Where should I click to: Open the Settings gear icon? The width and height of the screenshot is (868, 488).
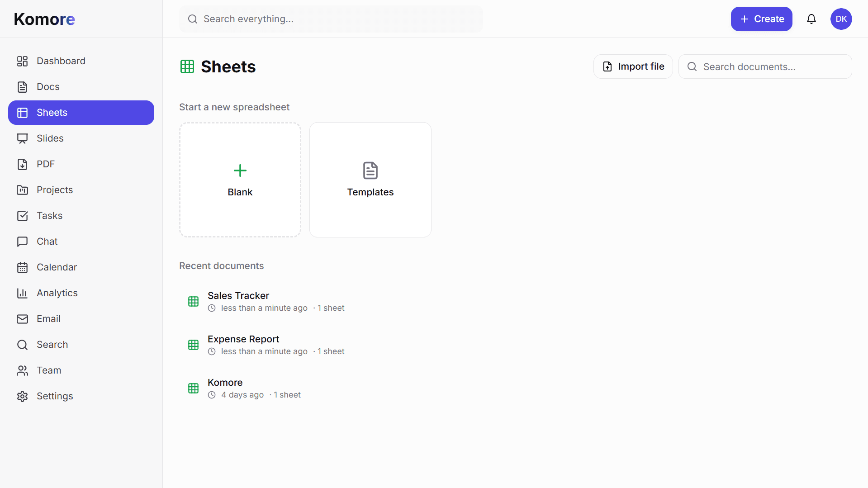point(23,396)
